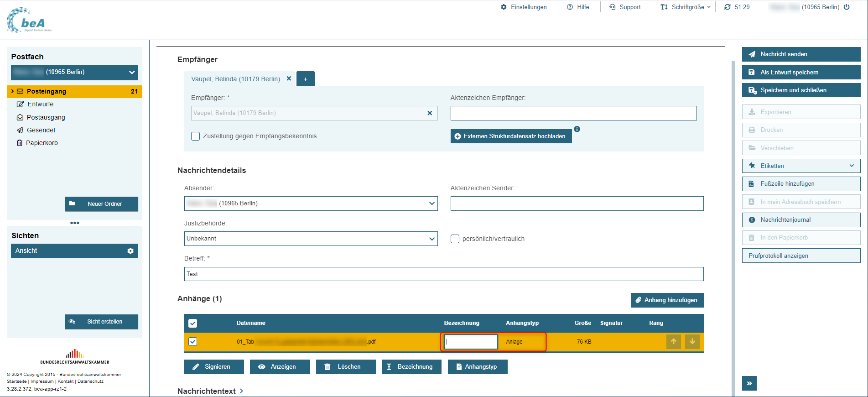Enable Zustellung gegen Empfangsbekenntnis checkbox
This screenshot has height=397, width=868.
pyautogui.click(x=196, y=136)
